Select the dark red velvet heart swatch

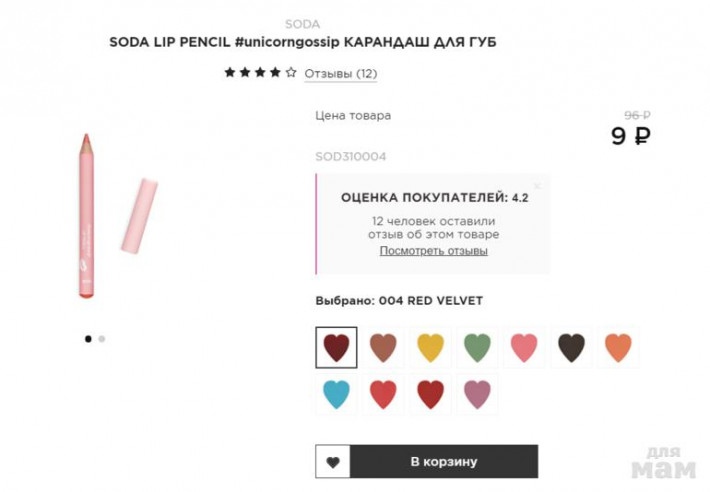(x=336, y=347)
